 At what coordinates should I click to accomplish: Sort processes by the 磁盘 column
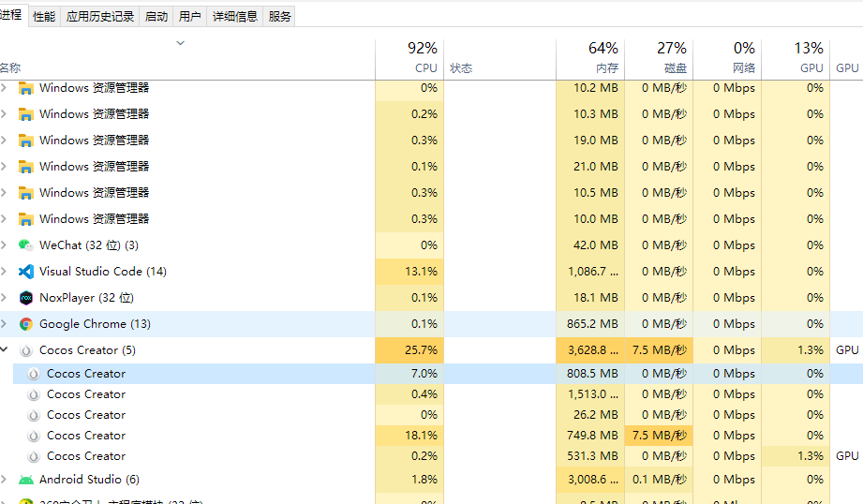pyautogui.click(x=659, y=59)
